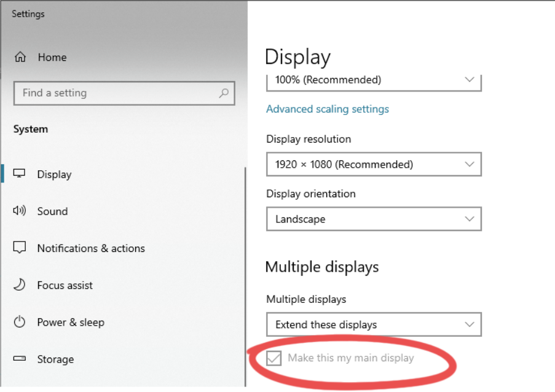Open Advanced scaling settings link

point(328,109)
